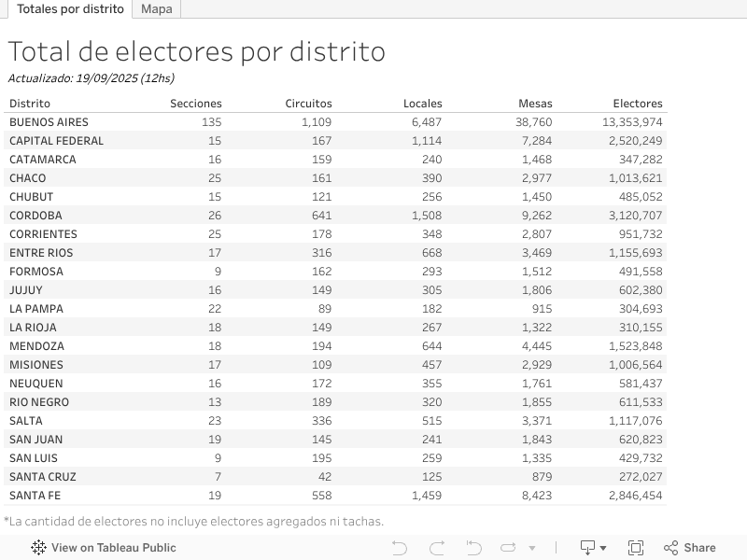This screenshot has width=747, height=560.
Task: Click the Undo arrow icon
Action: pos(400,548)
